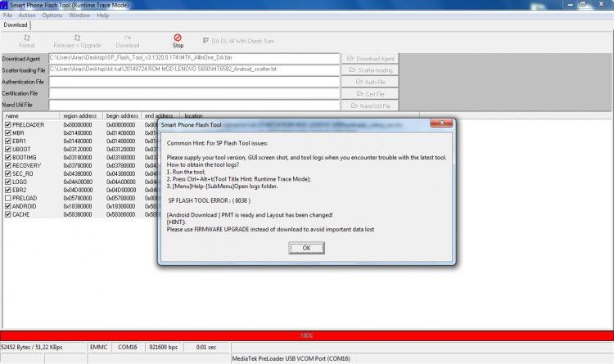Click the Download Agent browse button
This screenshot has height=364, width=614.
point(370,59)
